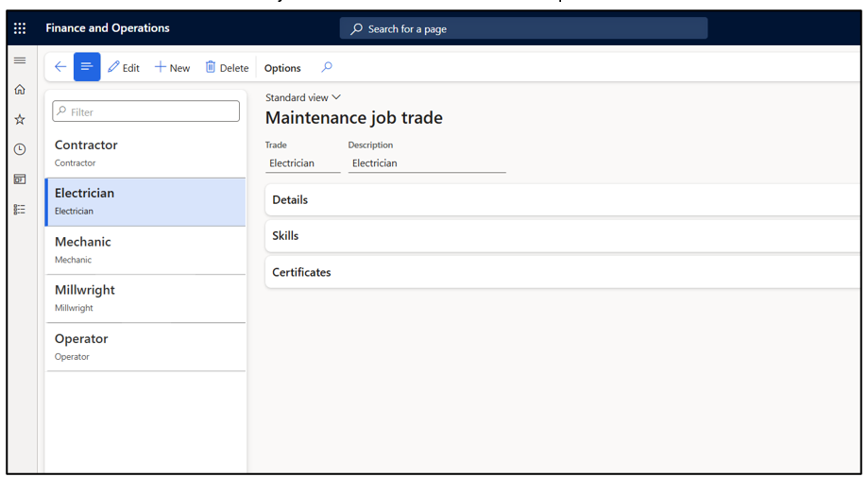Go to the Home icon in the sidebar
Screen dimensions: 868x477
[x=20, y=90]
